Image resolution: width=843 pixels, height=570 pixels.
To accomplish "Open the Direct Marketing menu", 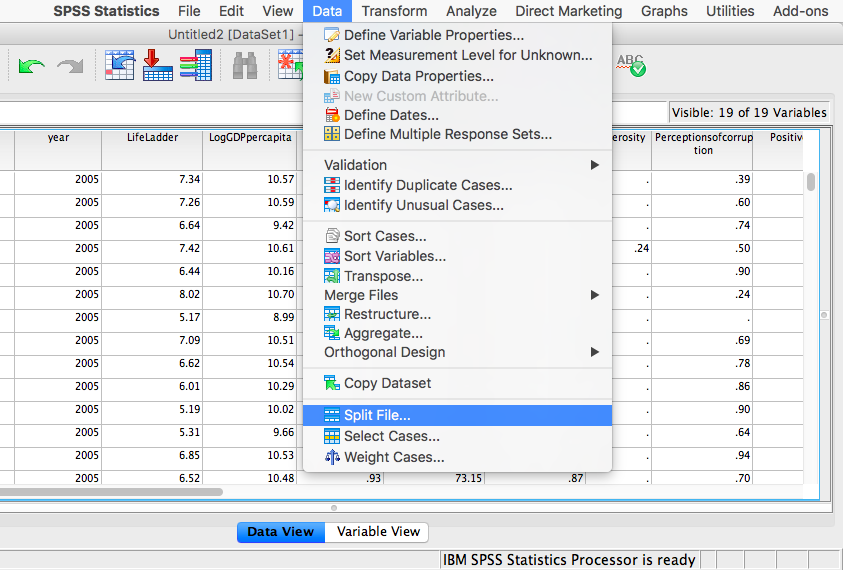I will click(568, 11).
